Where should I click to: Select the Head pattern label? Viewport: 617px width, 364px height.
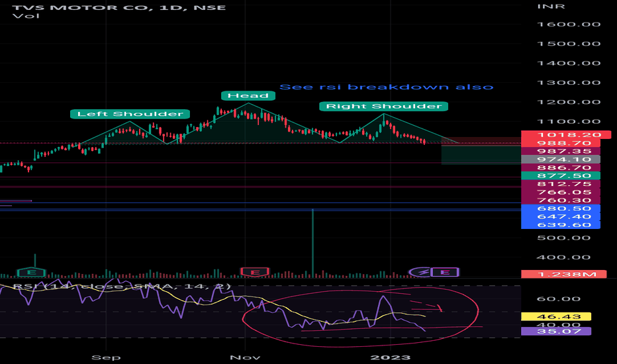pyautogui.click(x=248, y=95)
